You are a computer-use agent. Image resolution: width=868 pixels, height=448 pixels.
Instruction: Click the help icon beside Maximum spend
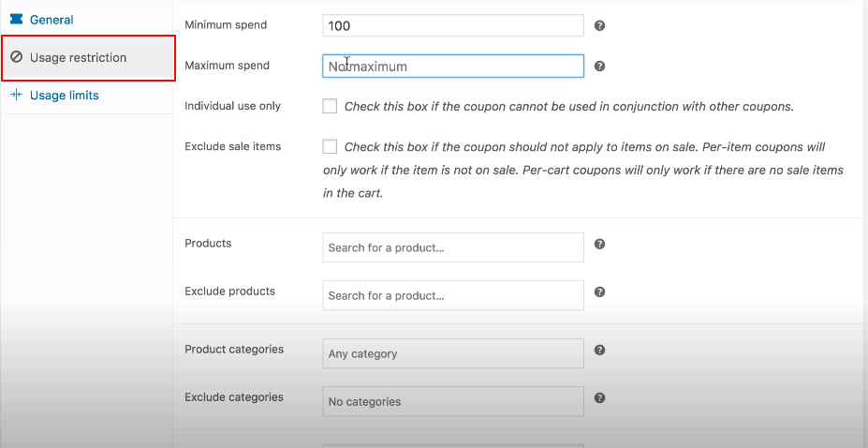tap(599, 67)
